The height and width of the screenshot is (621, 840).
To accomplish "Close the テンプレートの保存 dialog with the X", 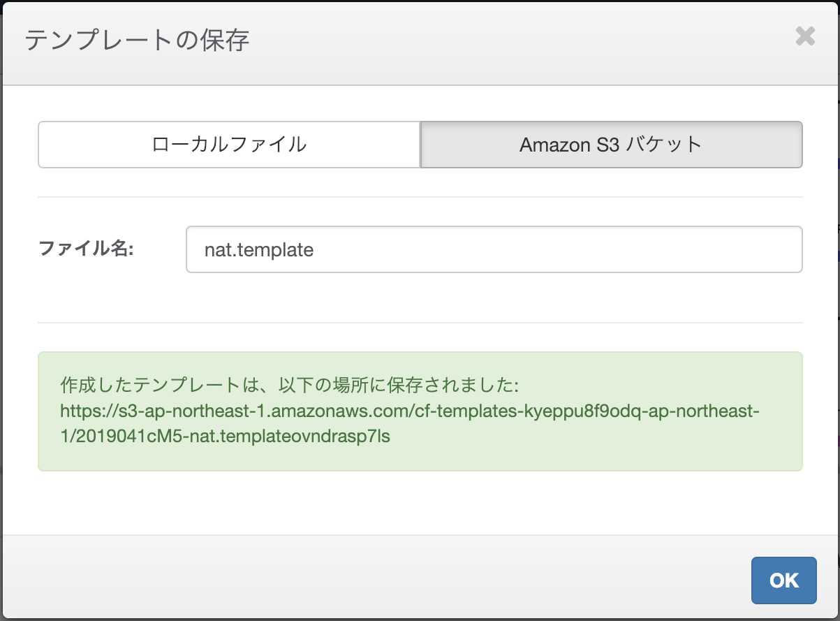I will [805, 36].
